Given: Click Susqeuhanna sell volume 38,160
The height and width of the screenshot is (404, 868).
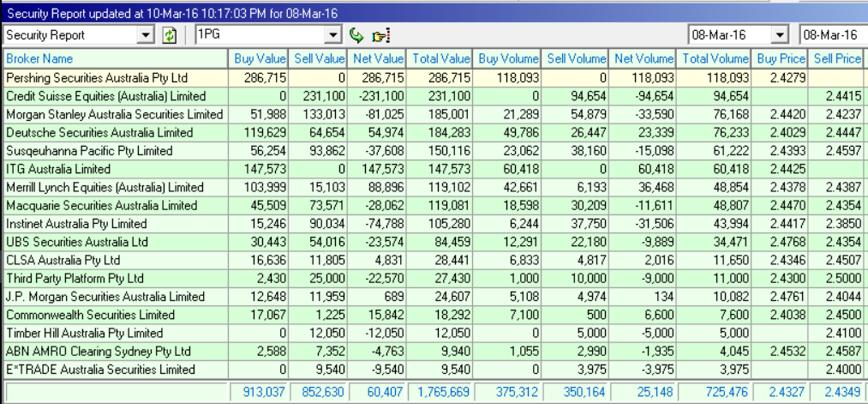Looking at the screenshot, I should [x=574, y=151].
